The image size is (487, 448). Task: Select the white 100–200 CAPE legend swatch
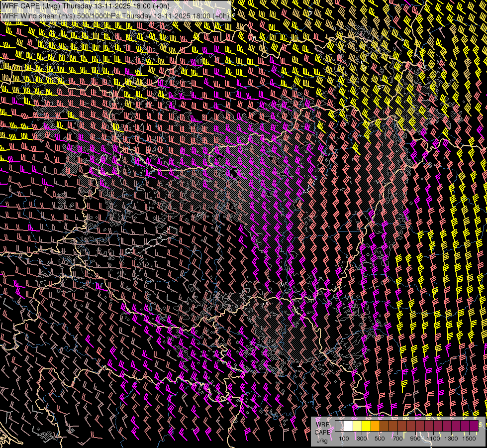point(349,426)
